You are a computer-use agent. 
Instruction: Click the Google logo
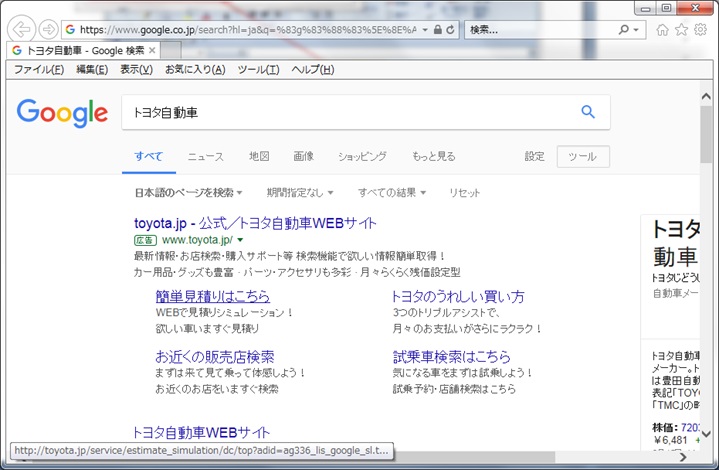pyautogui.click(x=62, y=113)
